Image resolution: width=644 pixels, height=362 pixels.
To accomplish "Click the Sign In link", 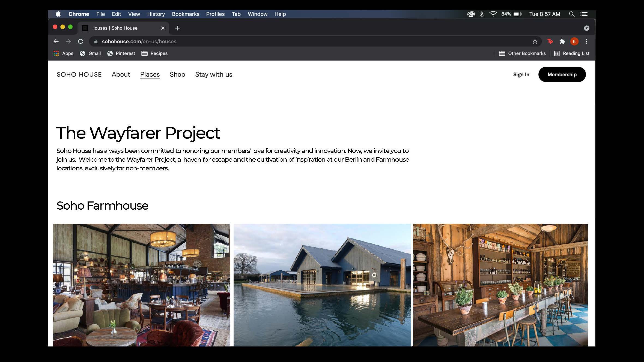I will 521,74.
